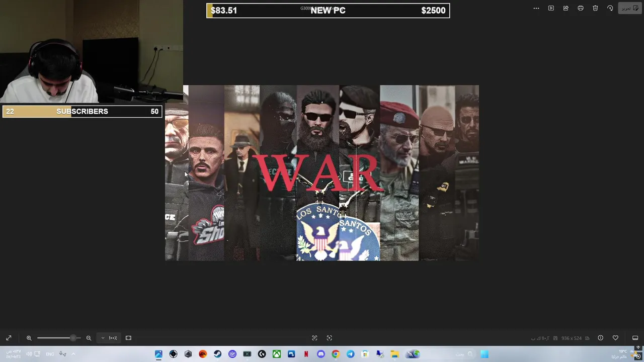Open Google Chrome from taskbar
The image size is (644, 362).
click(x=336, y=354)
